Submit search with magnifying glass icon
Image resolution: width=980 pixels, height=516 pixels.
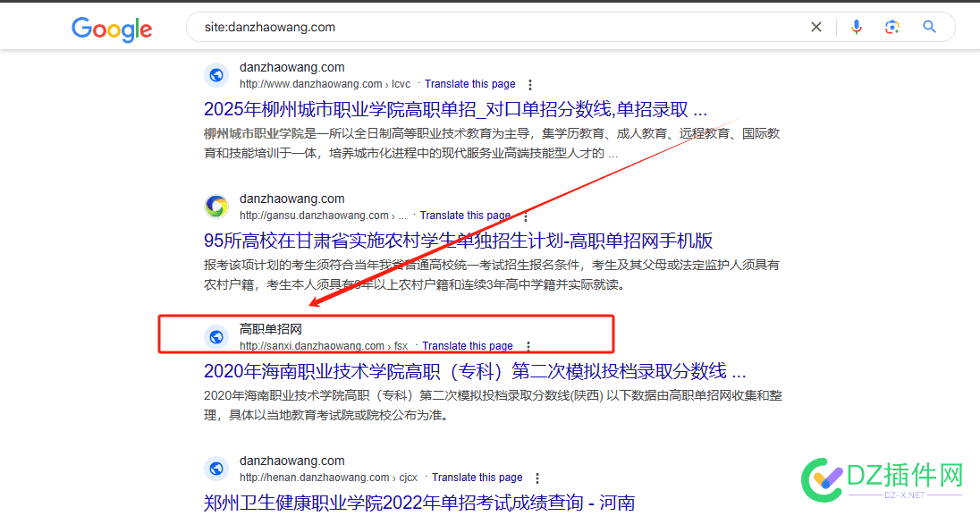coord(929,27)
